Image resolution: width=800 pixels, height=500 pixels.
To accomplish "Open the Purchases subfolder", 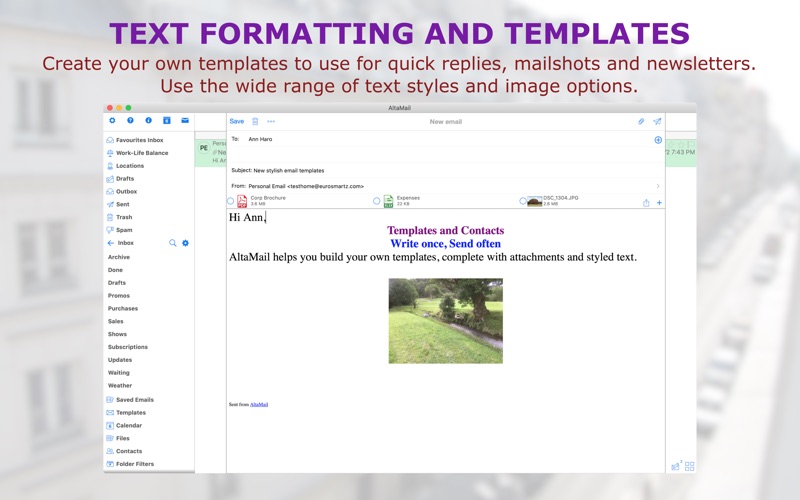I will click(123, 308).
